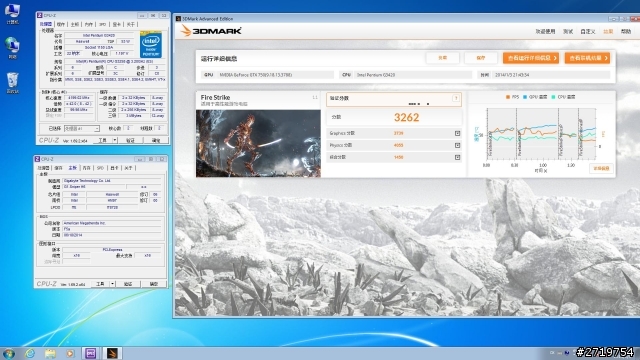This screenshot has height=360, width=640.
Task: Click orange view online results button
Action: coord(587,58)
